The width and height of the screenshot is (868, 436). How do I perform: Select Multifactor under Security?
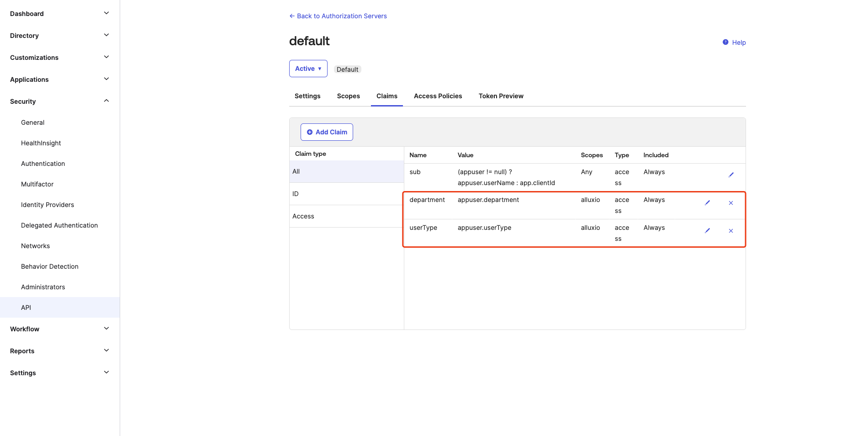click(37, 184)
